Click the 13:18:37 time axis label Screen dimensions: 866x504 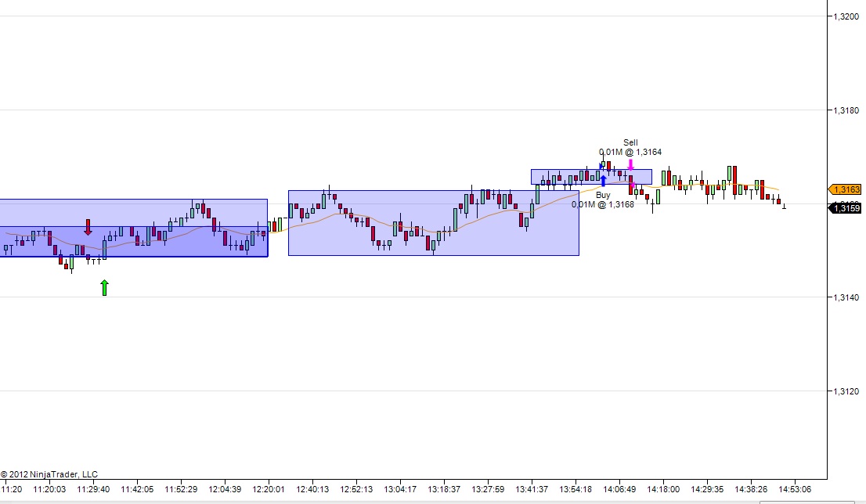point(444,489)
